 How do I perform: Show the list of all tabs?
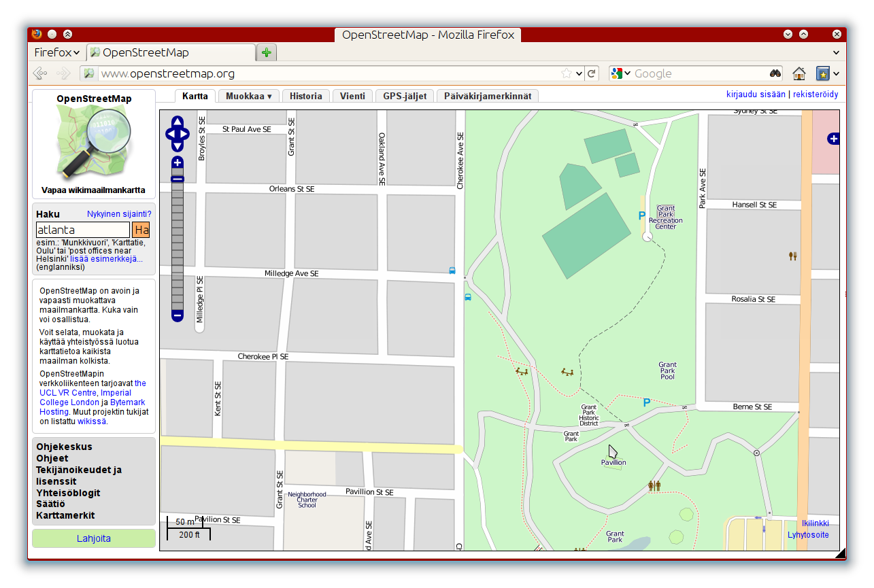click(836, 52)
